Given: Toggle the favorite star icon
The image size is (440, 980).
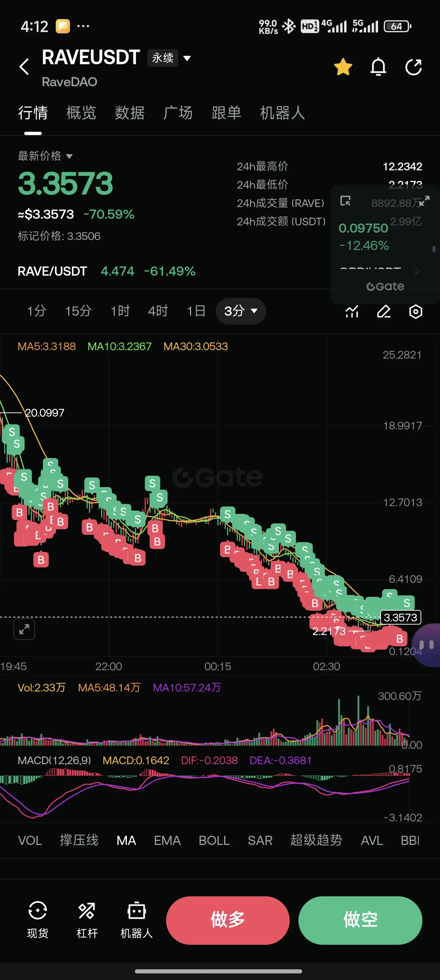Looking at the screenshot, I should (x=343, y=67).
